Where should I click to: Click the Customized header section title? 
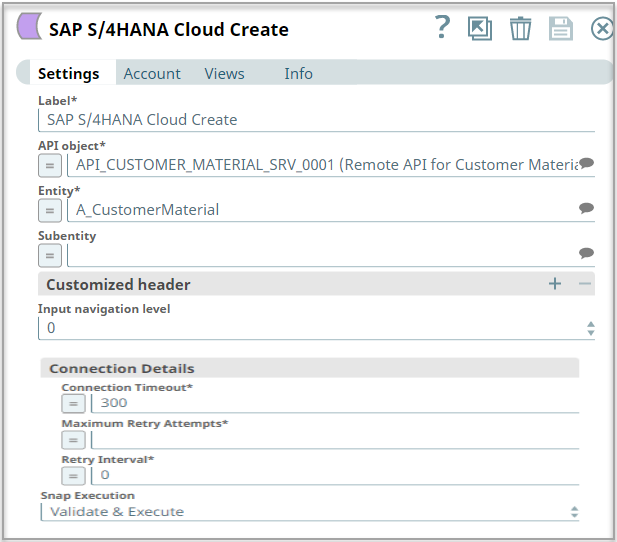(x=118, y=285)
